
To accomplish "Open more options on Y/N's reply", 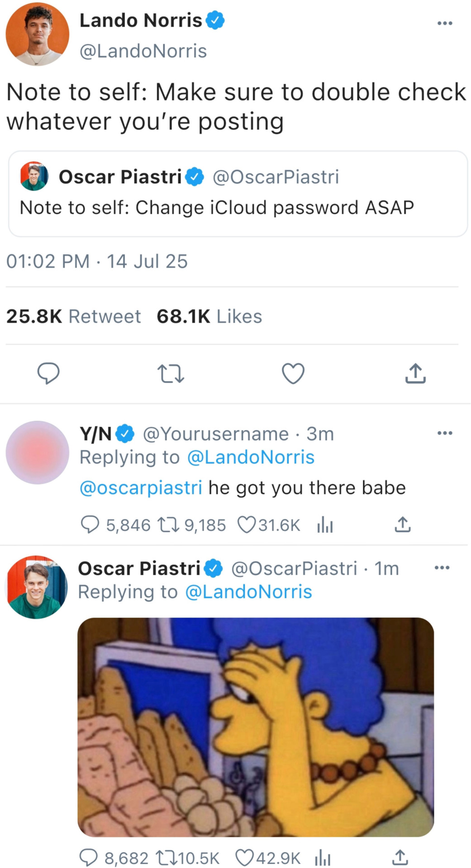I will click(x=445, y=433).
